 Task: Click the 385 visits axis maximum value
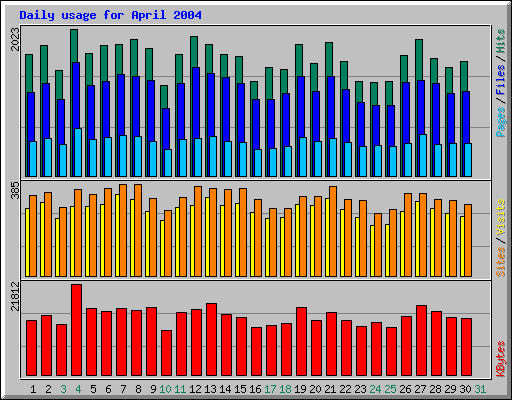pos(15,191)
